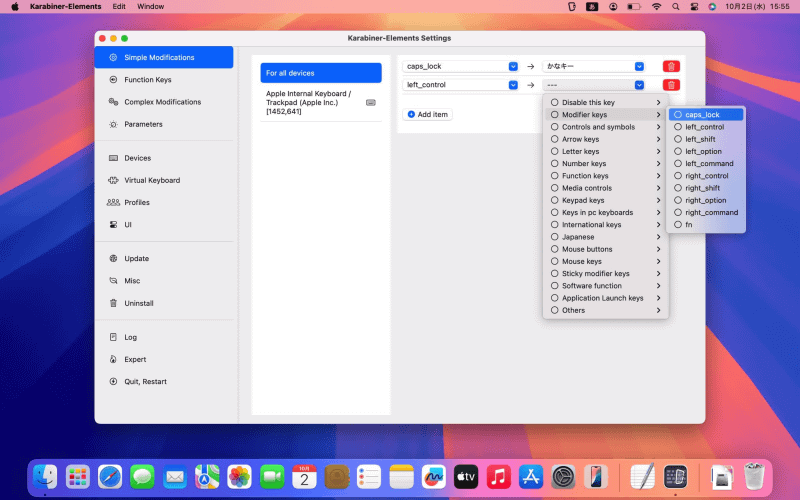Select Apple Internal Keyboard / Trackpad device

coord(321,103)
